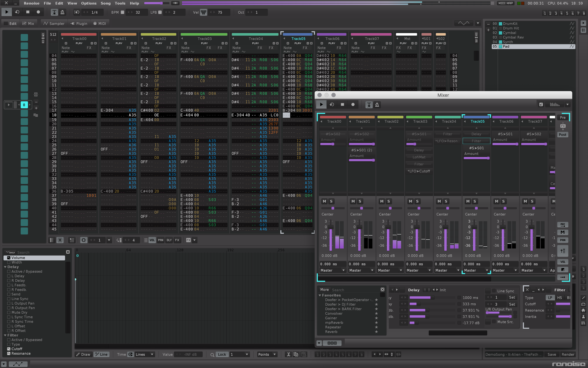This screenshot has height=368, width=588.
Task: Open Track07 Master routing dropdown
Action: pyautogui.click(x=534, y=270)
